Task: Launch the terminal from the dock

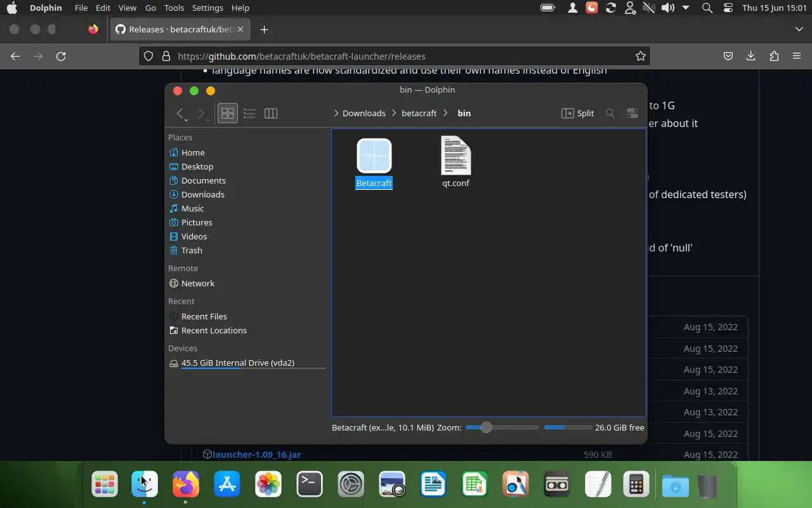Action: 310,485
